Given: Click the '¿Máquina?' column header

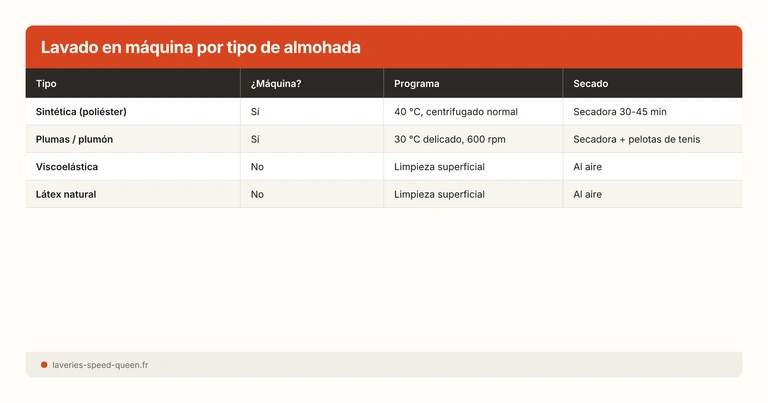Looking at the screenshot, I should coord(276,84).
